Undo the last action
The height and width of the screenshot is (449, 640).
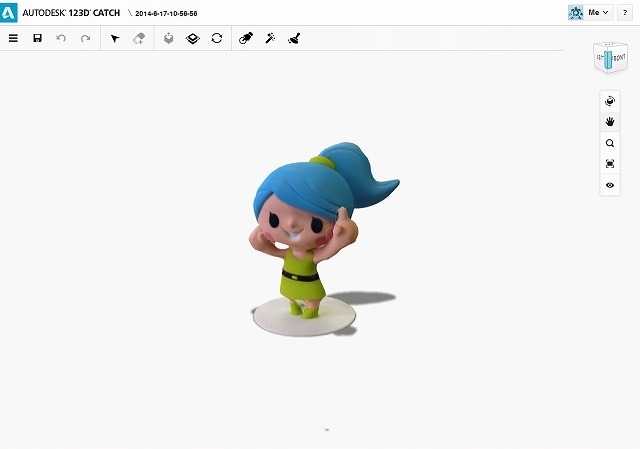coord(61,38)
